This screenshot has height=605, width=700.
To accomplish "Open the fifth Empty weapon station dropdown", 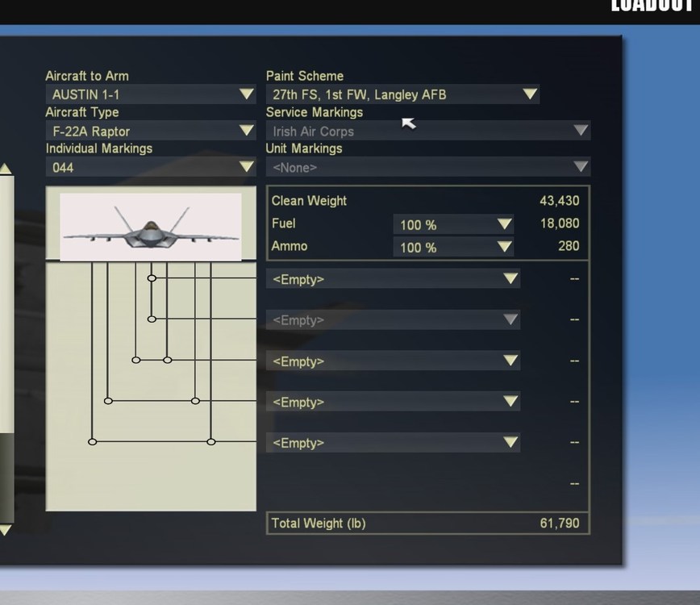I will [x=393, y=443].
